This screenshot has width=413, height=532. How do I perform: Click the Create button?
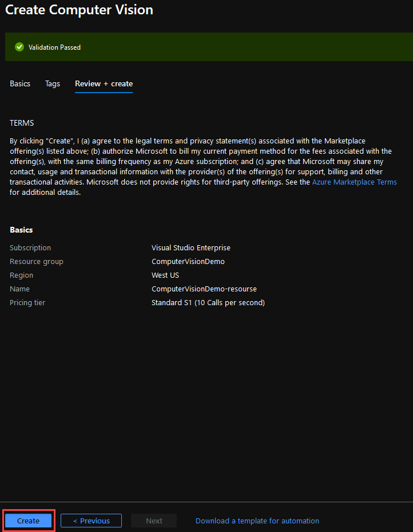click(x=29, y=521)
